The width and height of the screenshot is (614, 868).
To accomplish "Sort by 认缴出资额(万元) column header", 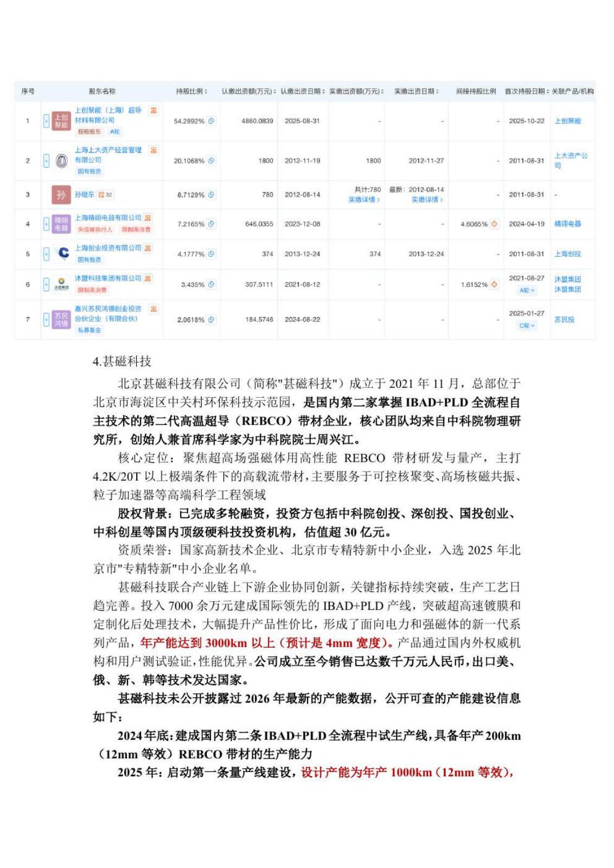I will coord(248,91).
